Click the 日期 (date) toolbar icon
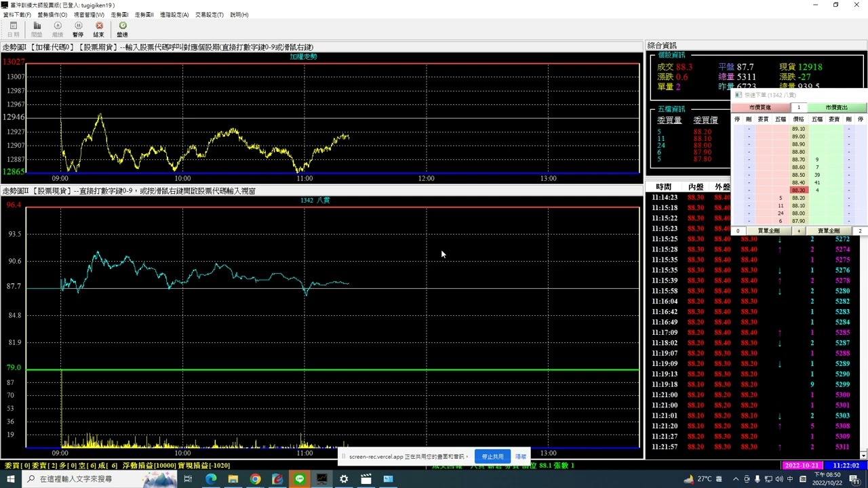The width and height of the screenshot is (868, 488). tap(13, 29)
